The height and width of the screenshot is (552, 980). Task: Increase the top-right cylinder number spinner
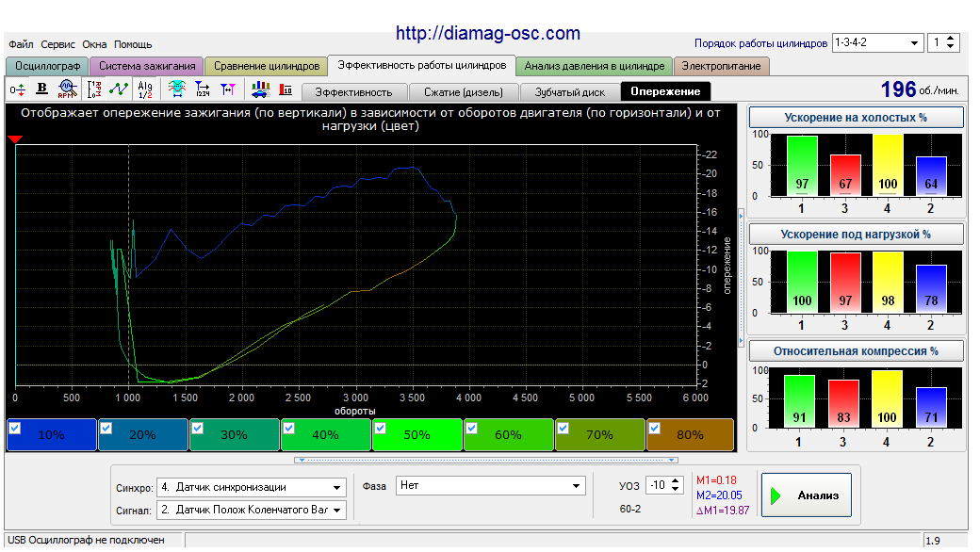click(951, 39)
